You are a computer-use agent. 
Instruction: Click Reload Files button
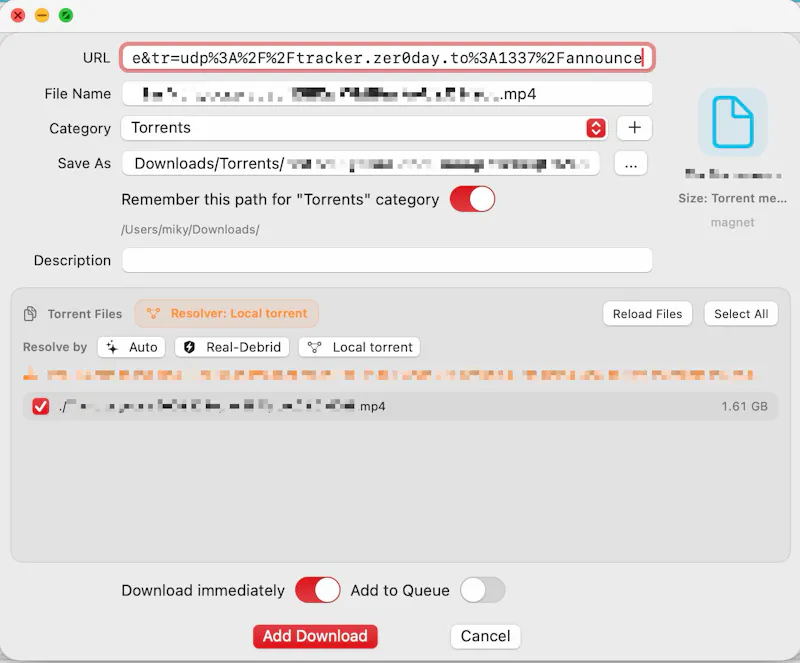647,314
